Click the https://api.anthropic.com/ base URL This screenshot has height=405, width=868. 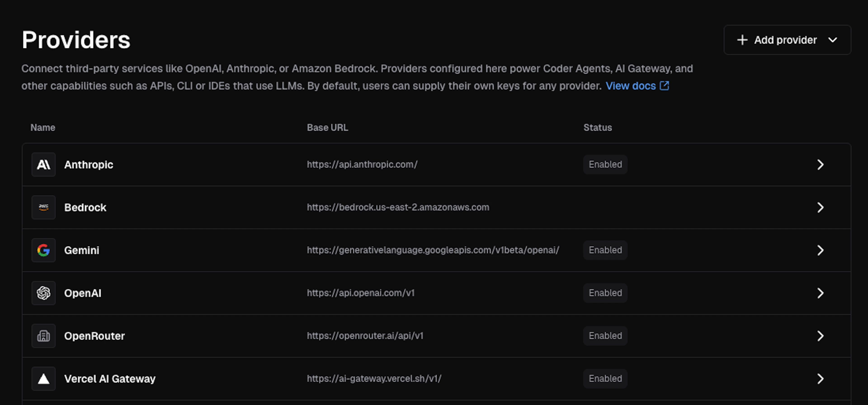tap(362, 165)
